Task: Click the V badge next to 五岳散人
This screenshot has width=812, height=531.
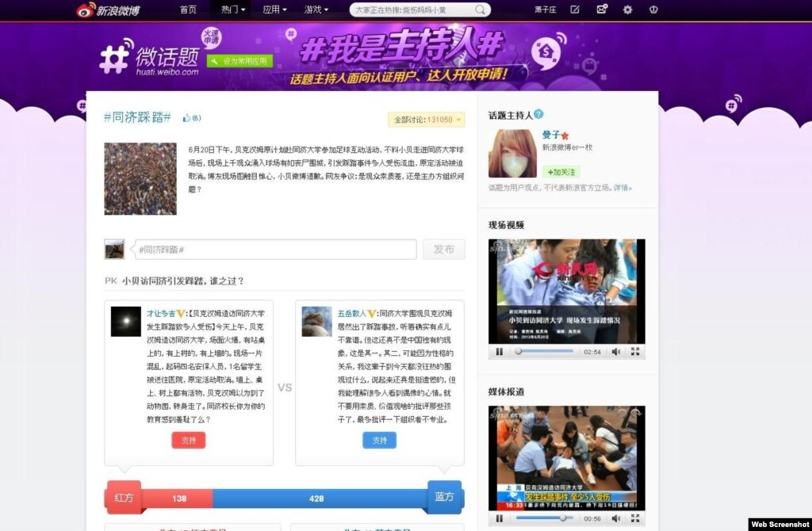Action: click(x=372, y=314)
